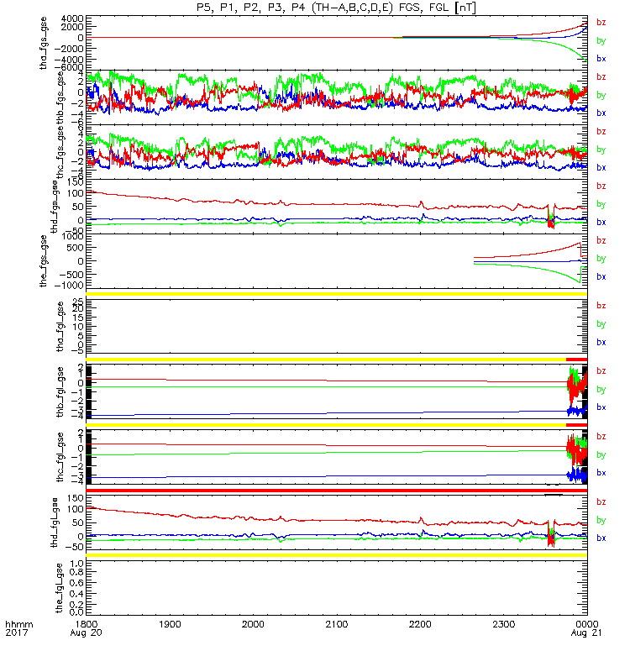Click the tha_fgl_gse y-axis label
Image resolution: width=630 pixels, height=672 pixels.
(60, 327)
